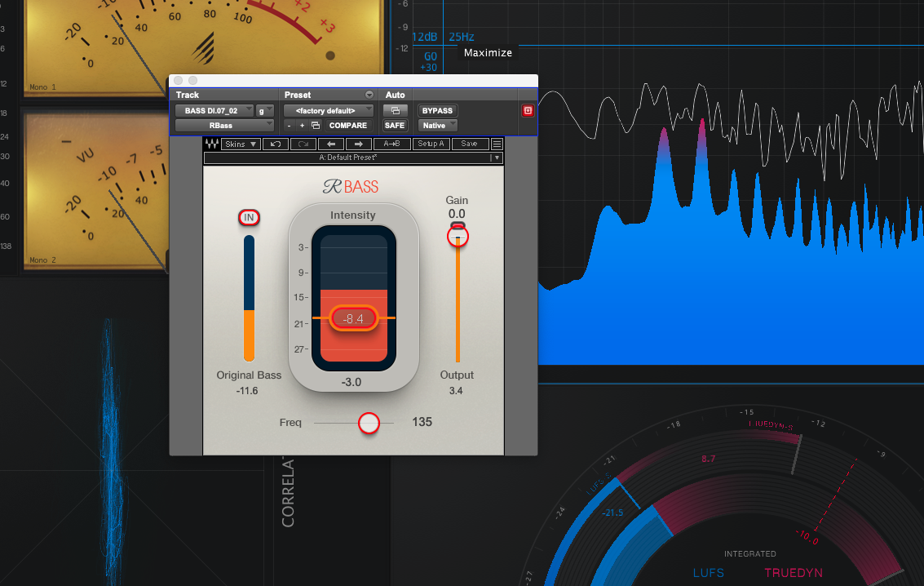Screen dimensions: 924x586
Task: Open the <factory default> preset dropdown
Action: [x=329, y=109]
